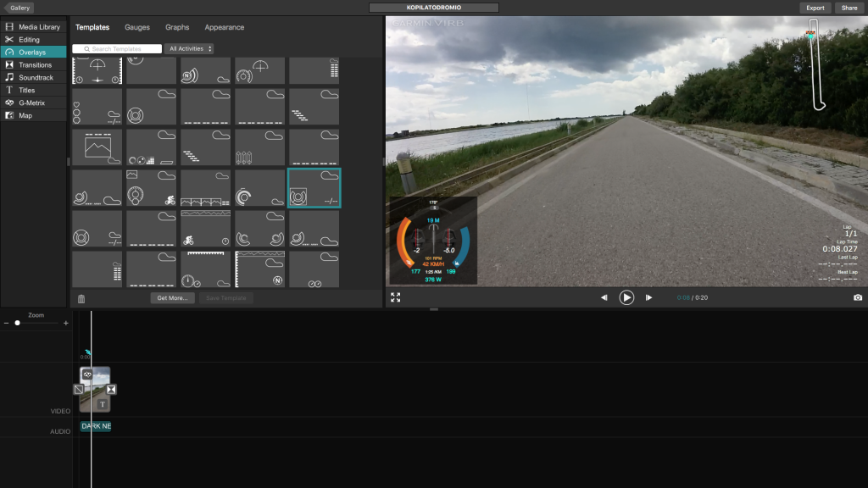Viewport: 868px width, 488px height.
Task: Select template with concentric arc gauge
Action: coord(259,188)
